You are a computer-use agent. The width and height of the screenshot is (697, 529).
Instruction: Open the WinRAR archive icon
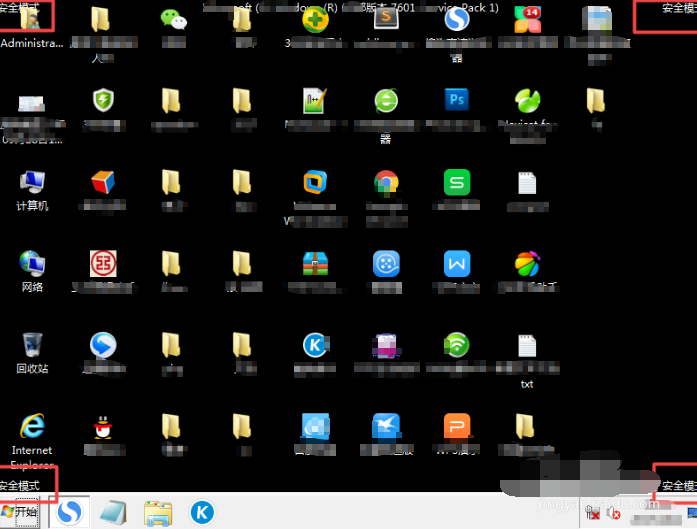[x=316, y=263]
